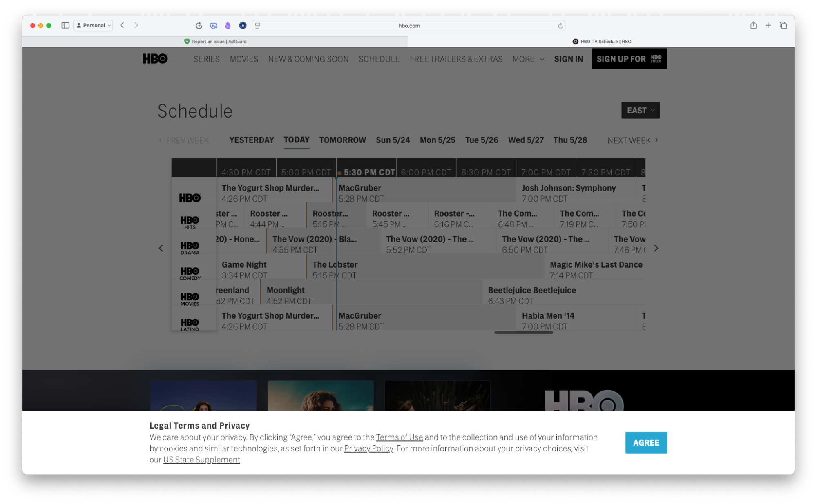Click the HBO Drama channel logo

(x=190, y=248)
